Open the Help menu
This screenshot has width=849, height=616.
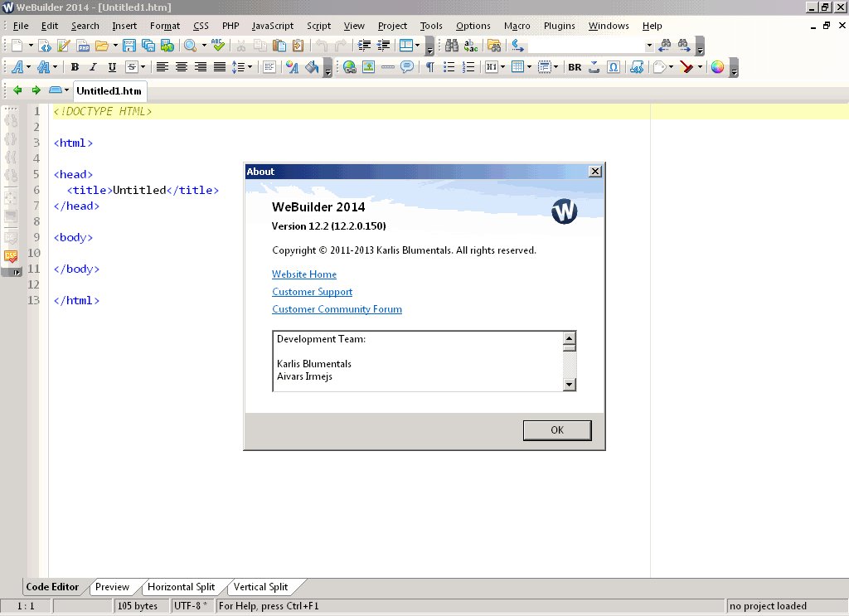[652, 26]
